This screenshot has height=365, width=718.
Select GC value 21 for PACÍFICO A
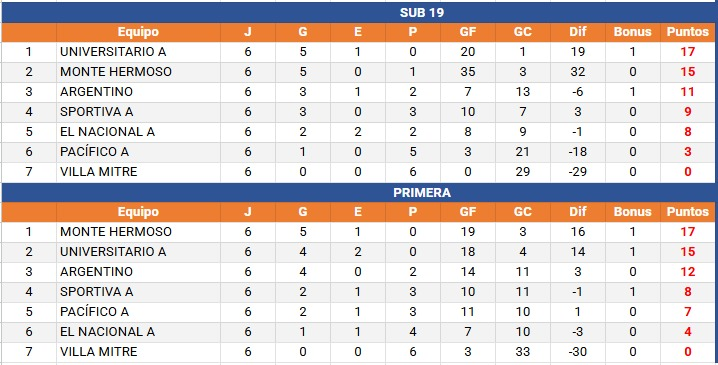(x=523, y=152)
